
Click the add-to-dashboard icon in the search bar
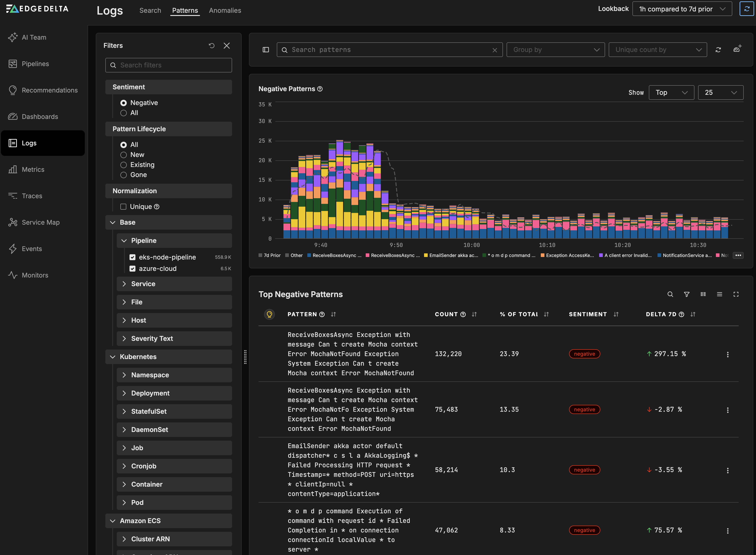[737, 49]
